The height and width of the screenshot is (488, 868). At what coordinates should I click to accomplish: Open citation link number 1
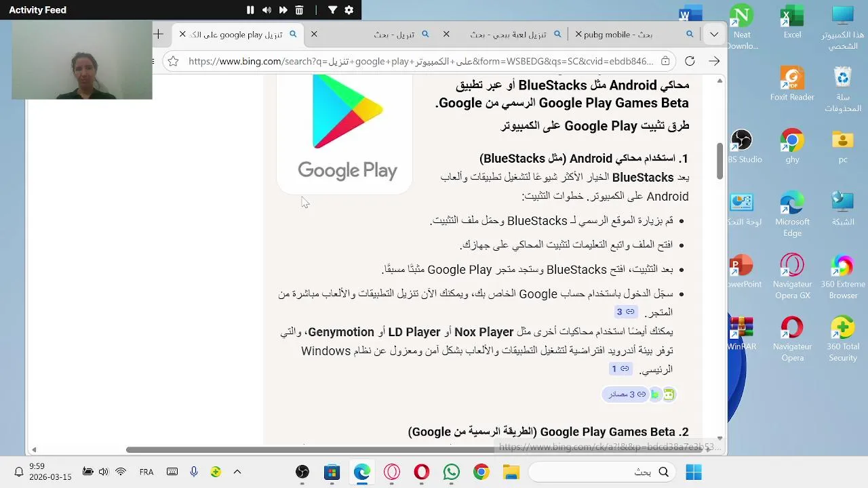620,369
